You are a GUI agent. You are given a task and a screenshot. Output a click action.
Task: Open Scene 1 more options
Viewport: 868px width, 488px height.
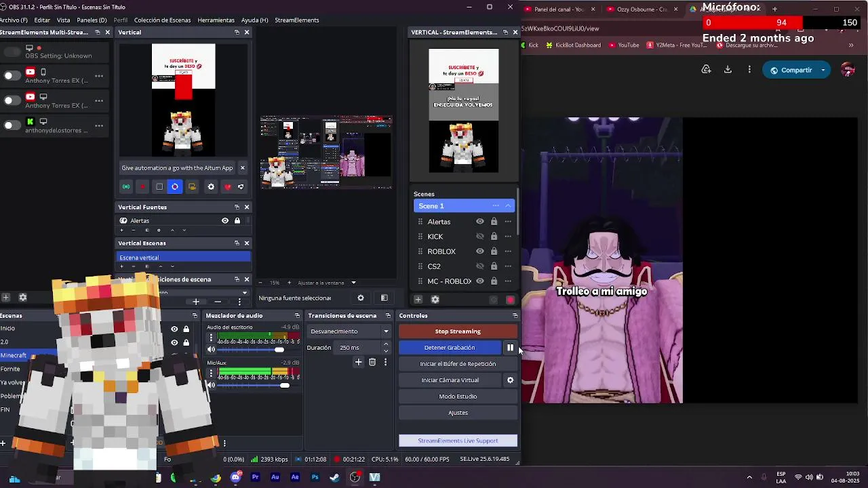pos(496,206)
